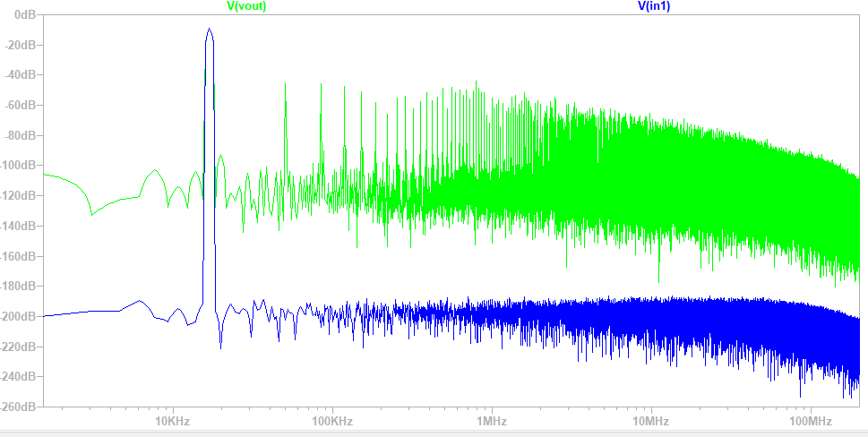Click the blue V(in1) trace label
The height and width of the screenshot is (437, 868).
pyautogui.click(x=655, y=6)
